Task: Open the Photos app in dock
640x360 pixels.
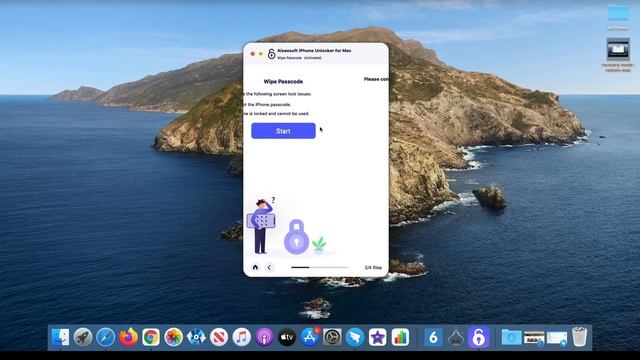Action: click(173, 337)
